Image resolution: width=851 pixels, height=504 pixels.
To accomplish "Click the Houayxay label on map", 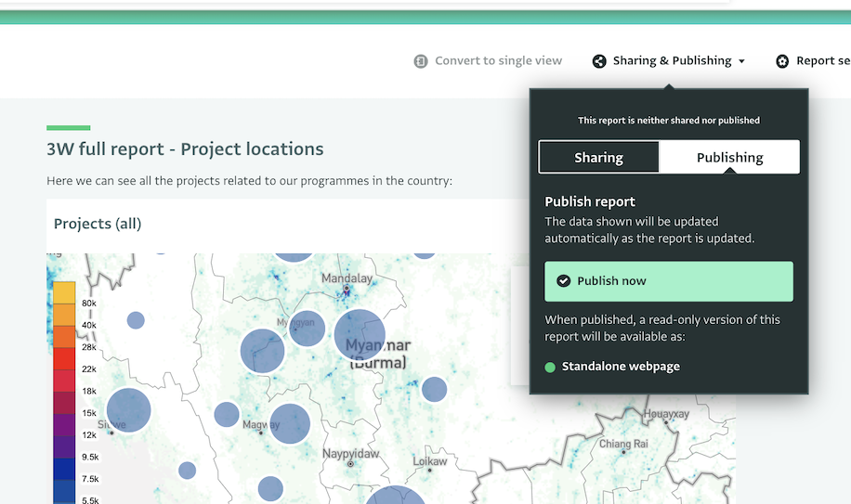I will pyautogui.click(x=666, y=413).
